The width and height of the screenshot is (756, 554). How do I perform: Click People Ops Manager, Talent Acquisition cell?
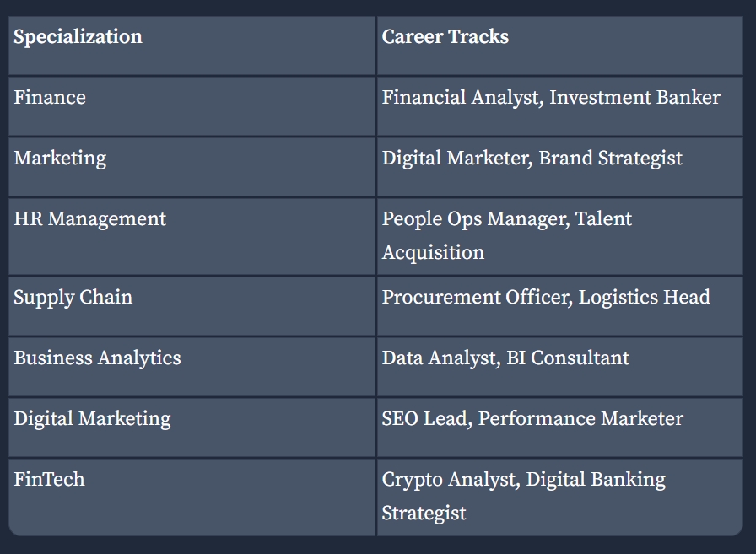click(x=559, y=237)
